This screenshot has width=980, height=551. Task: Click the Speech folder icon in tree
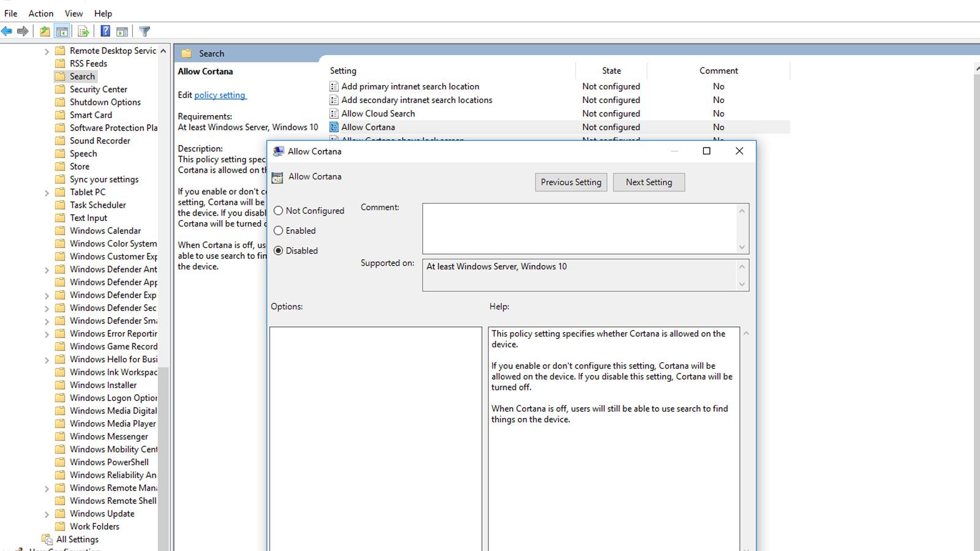click(x=60, y=154)
